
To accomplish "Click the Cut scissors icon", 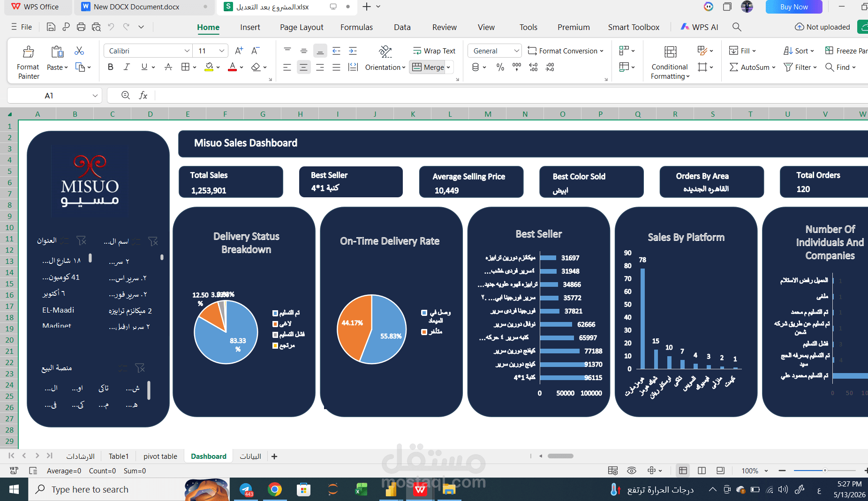I will click(x=79, y=51).
